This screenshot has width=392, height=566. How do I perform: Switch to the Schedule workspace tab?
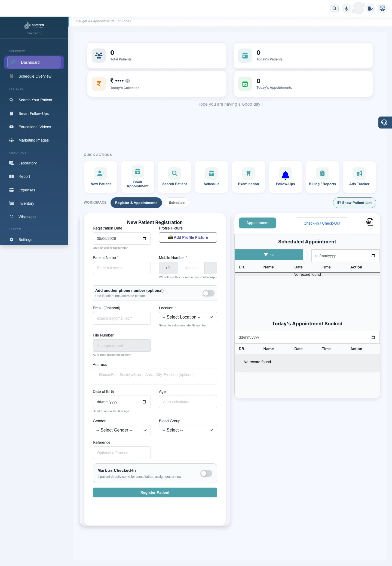click(x=177, y=203)
